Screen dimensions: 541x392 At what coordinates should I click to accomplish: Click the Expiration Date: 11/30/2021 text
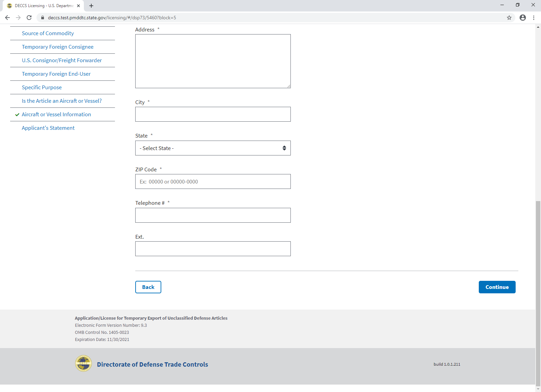102,340
